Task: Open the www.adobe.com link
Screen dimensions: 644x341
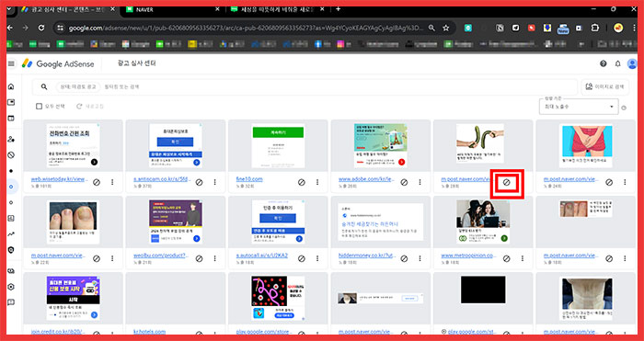Action: [x=367, y=179]
